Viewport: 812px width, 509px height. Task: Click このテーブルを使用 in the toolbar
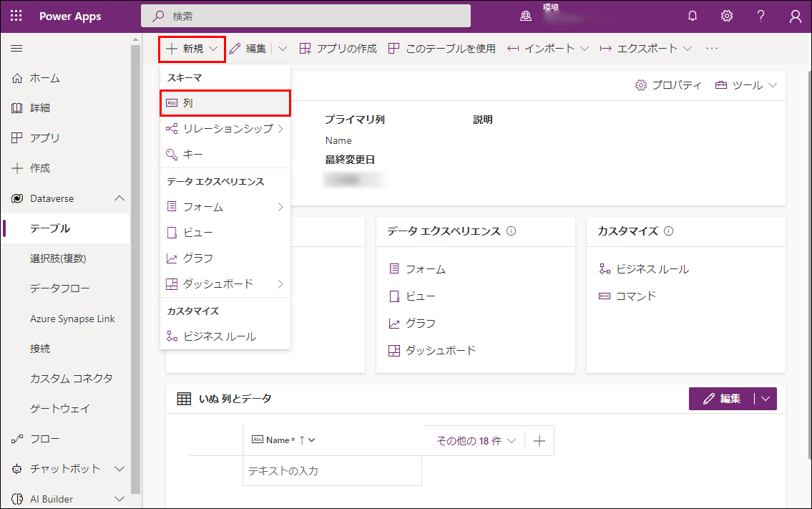click(x=441, y=49)
